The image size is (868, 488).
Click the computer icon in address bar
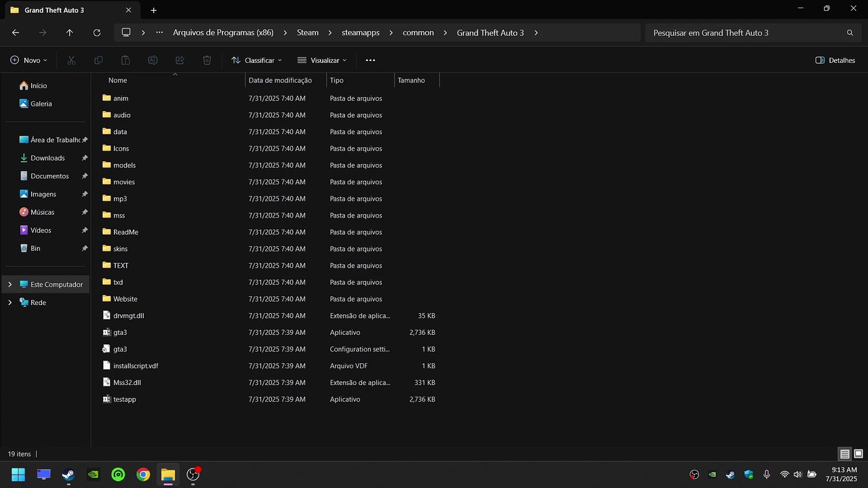(x=126, y=33)
